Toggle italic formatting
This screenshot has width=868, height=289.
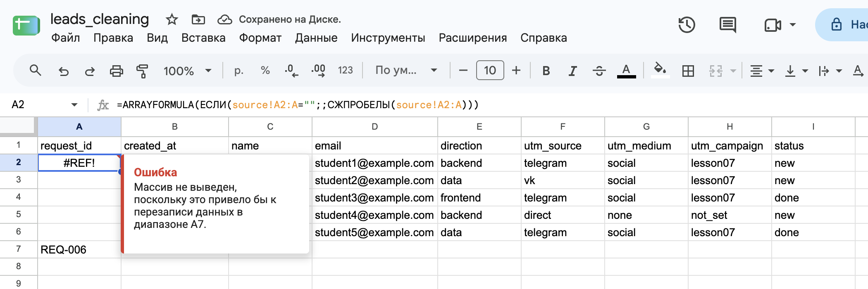point(572,71)
